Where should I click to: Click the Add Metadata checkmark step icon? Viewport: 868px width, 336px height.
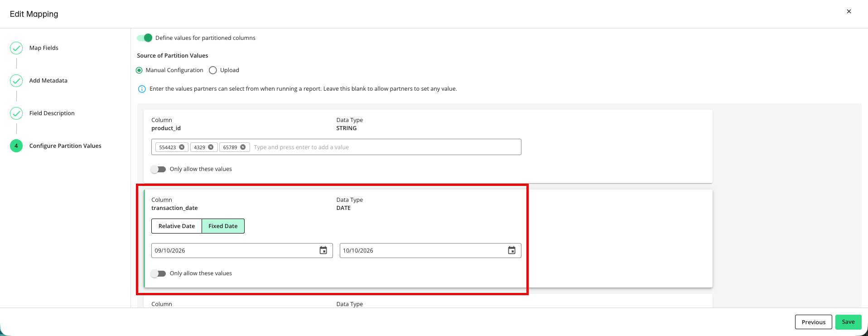pyautogui.click(x=16, y=81)
